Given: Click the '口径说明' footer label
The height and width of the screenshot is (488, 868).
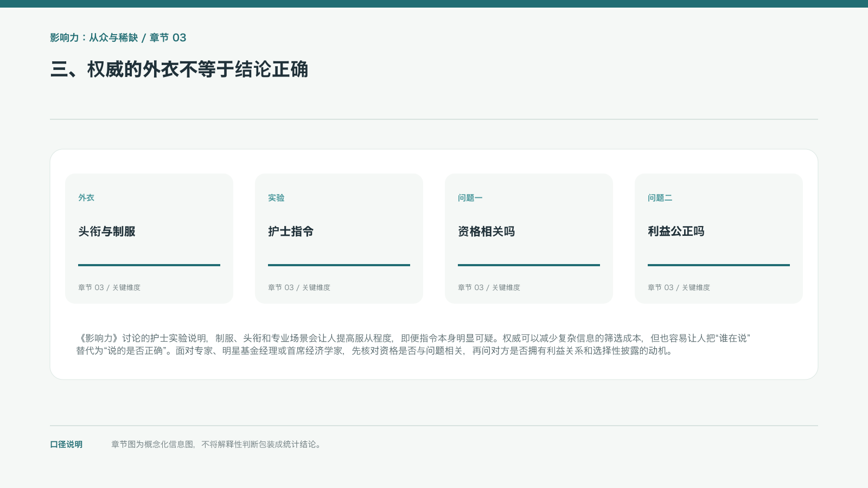Looking at the screenshot, I should point(66,445).
